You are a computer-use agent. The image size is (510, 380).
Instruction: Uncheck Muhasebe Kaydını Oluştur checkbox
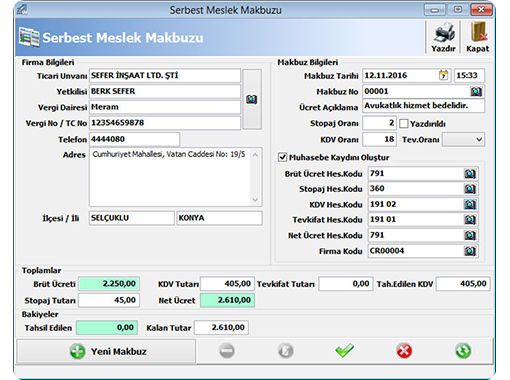coord(282,157)
